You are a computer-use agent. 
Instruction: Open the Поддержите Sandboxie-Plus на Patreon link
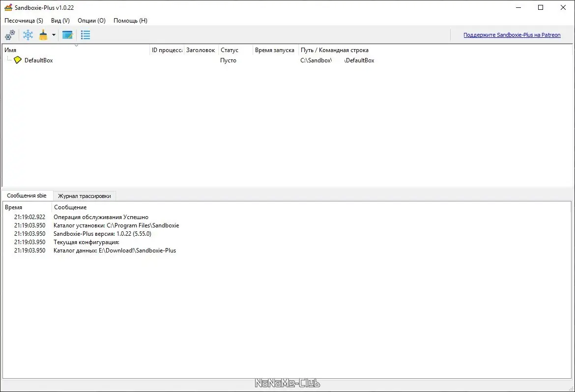[x=512, y=35]
